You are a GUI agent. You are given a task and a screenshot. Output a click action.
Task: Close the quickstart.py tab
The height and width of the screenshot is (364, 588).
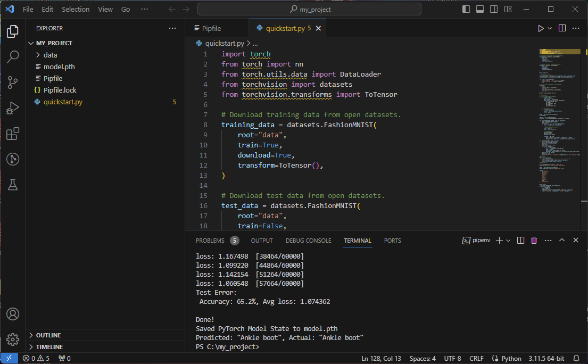click(x=318, y=29)
